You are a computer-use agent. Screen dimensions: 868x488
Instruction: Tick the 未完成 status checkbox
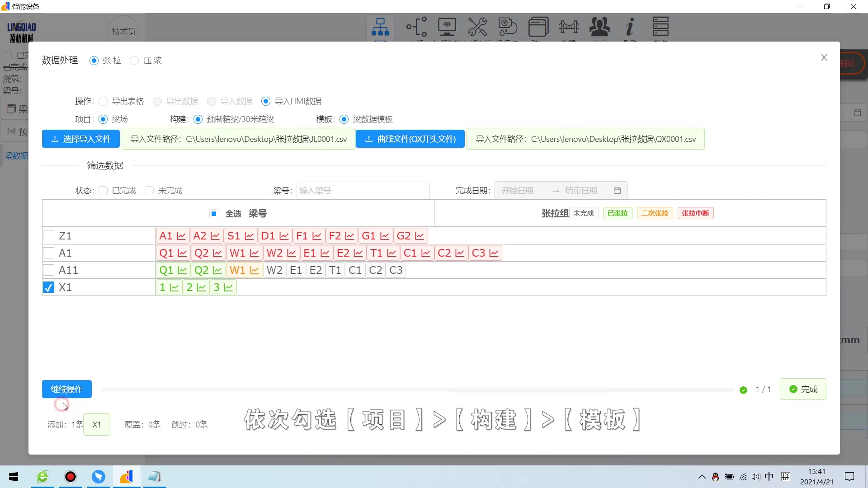[x=149, y=191]
